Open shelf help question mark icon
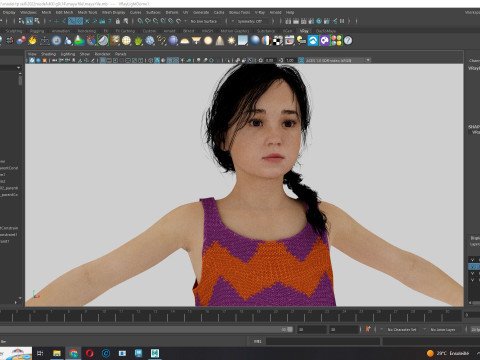Image resolution: width=480 pixels, height=360 pixels. (348, 41)
